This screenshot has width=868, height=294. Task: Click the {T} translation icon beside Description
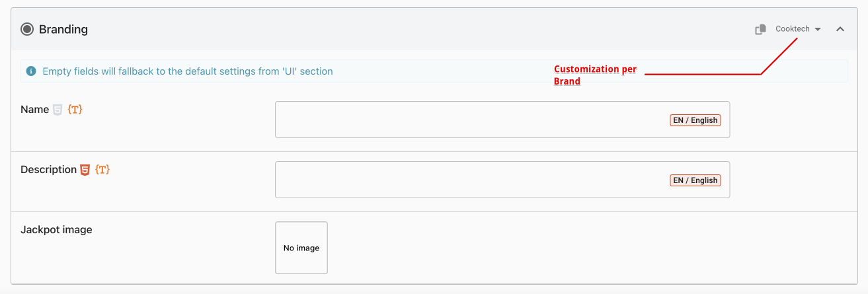102,170
